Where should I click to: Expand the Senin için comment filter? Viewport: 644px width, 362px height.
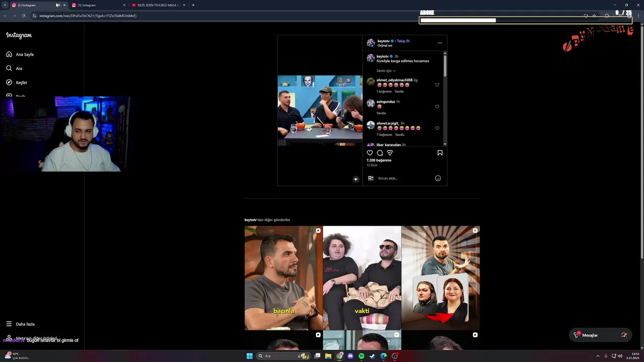pyautogui.click(x=386, y=71)
